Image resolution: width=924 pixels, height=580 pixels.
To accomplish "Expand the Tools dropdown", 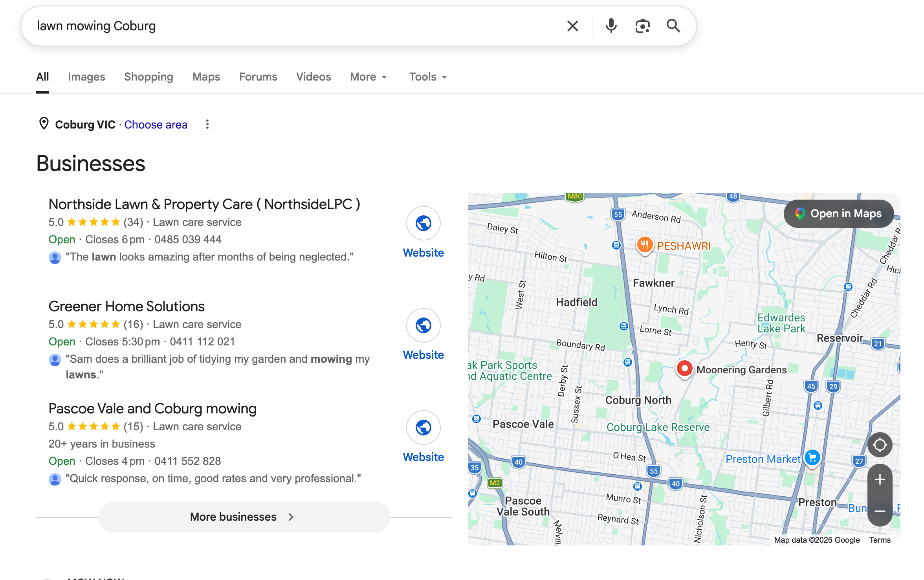I will pos(428,77).
